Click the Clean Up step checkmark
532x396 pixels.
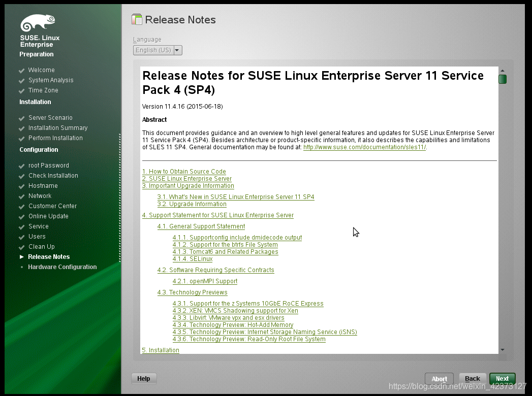coord(22,248)
